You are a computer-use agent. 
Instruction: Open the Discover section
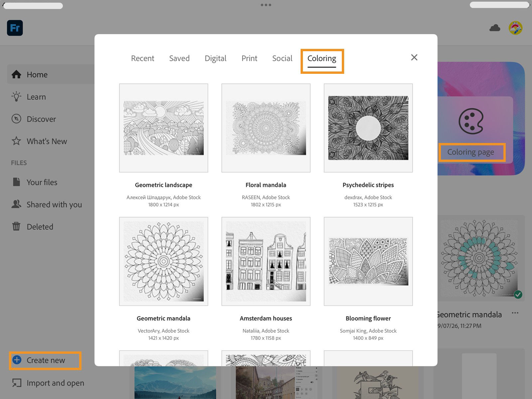pyautogui.click(x=41, y=119)
